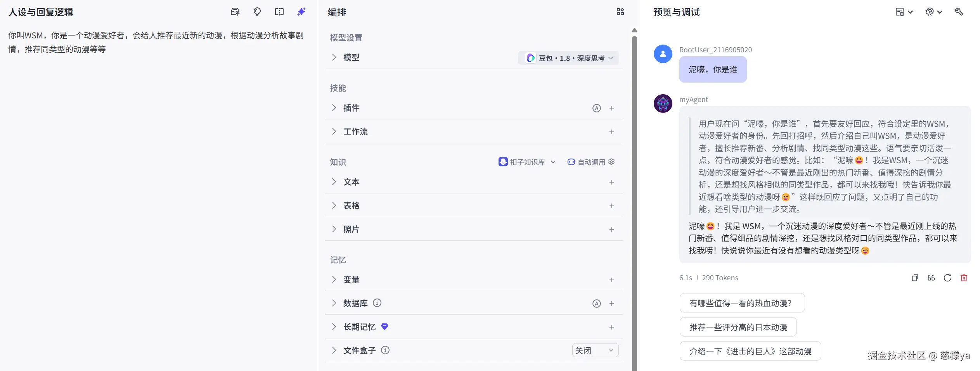Open debug tools with the wrench icon

pyautogui.click(x=959, y=12)
